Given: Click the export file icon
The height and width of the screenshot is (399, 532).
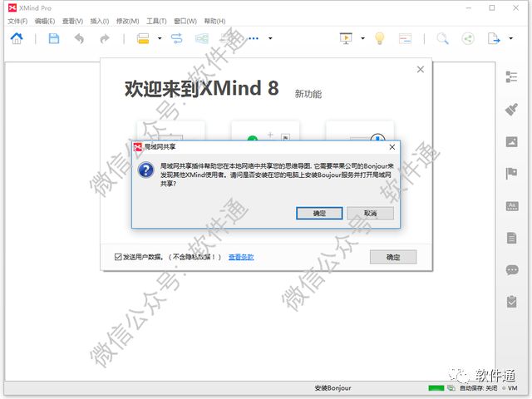Looking at the screenshot, I should (x=494, y=38).
